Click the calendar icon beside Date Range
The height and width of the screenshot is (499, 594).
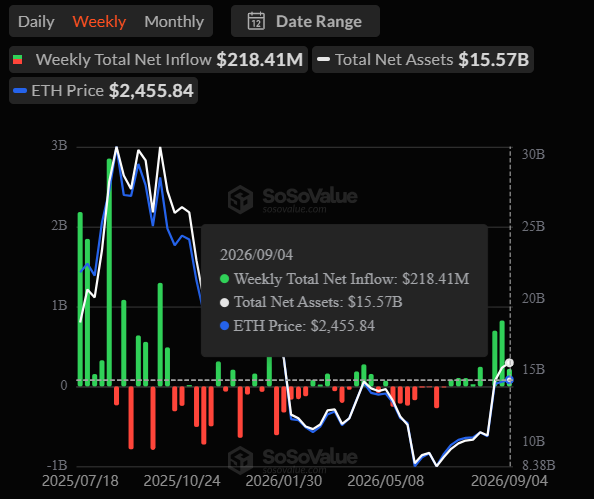pyautogui.click(x=256, y=21)
